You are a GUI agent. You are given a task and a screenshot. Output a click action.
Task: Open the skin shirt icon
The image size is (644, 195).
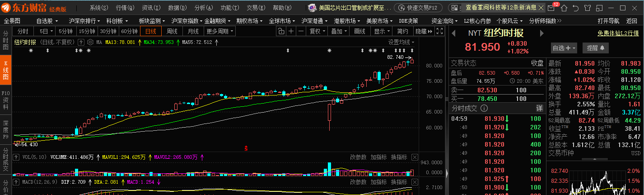(x=587, y=8)
